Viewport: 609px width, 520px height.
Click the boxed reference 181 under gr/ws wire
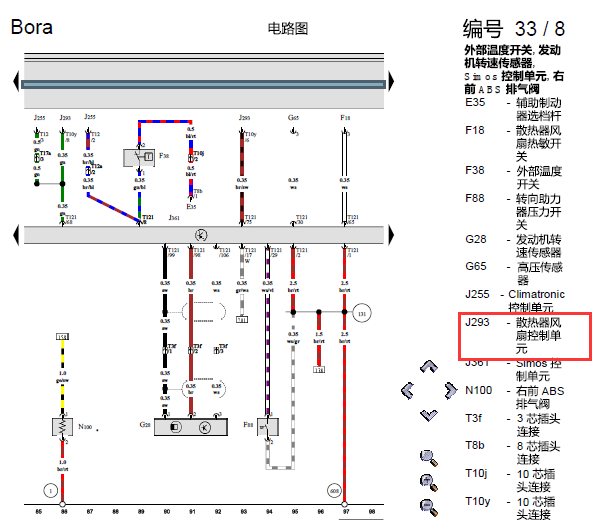tap(242, 320)
